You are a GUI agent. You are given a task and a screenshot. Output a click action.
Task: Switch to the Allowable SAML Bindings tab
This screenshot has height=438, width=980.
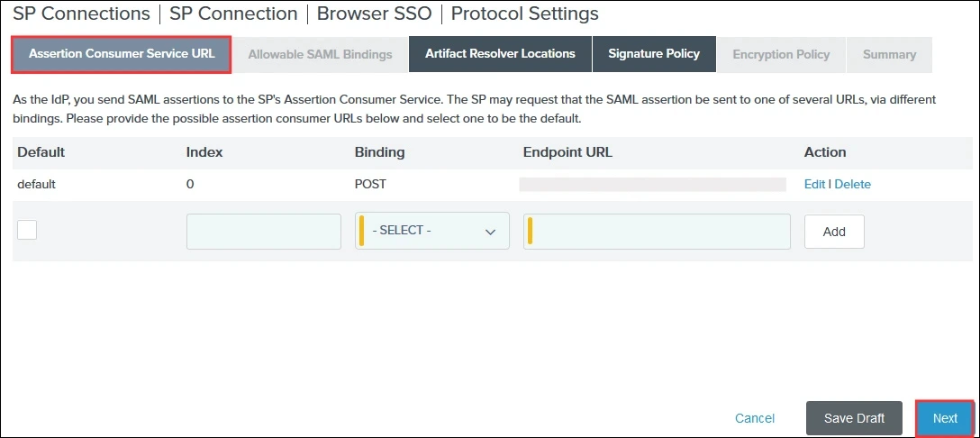[x=320, y=54]
